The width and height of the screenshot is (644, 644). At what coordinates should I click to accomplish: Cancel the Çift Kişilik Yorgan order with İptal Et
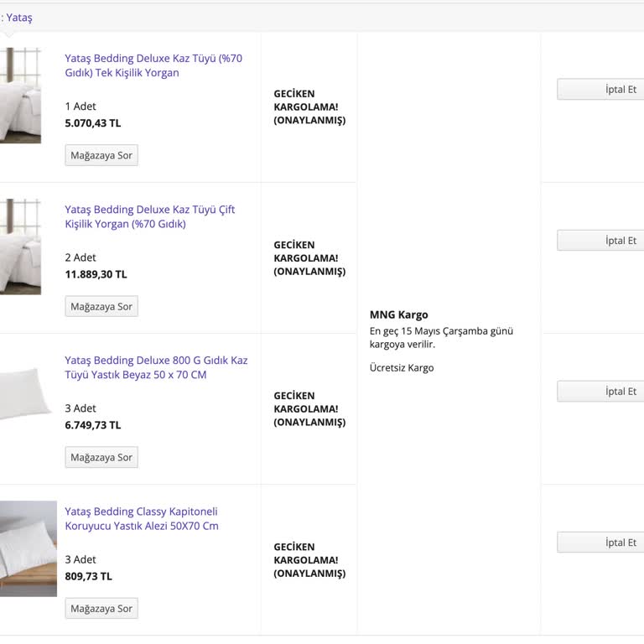pos(600,241)
